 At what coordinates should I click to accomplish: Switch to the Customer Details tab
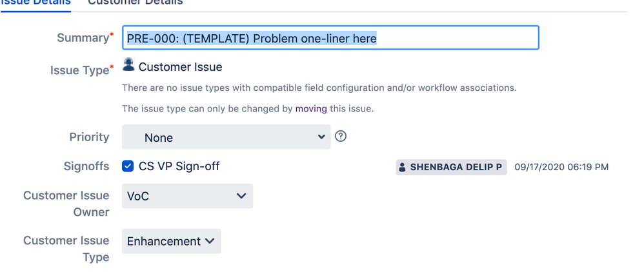coord(135,2)
